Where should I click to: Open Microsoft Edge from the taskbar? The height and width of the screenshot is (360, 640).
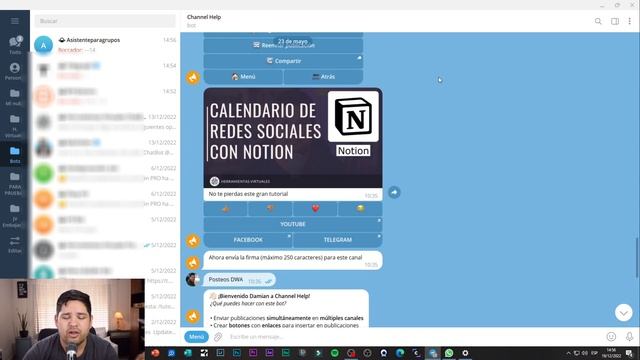400,353
